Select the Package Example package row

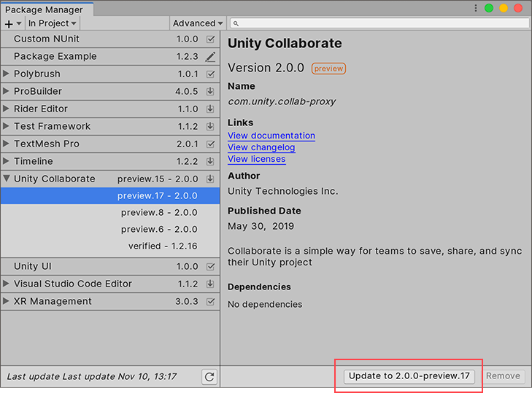[110, 57]
